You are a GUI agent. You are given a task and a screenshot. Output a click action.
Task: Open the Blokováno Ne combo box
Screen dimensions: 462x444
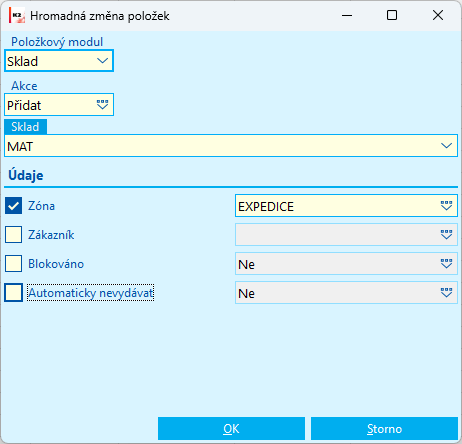(x=346, y=264)
